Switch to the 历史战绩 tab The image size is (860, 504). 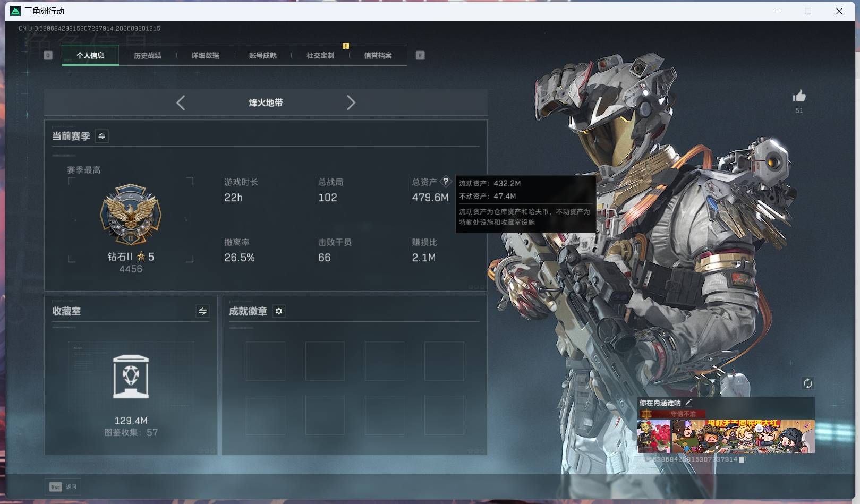point(148,55)
